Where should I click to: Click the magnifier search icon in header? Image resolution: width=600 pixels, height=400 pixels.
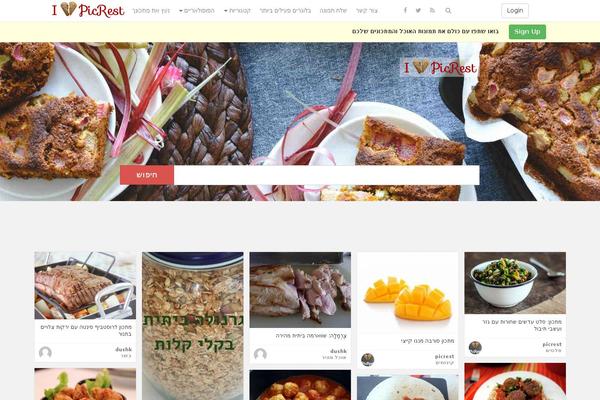[448, 11]
